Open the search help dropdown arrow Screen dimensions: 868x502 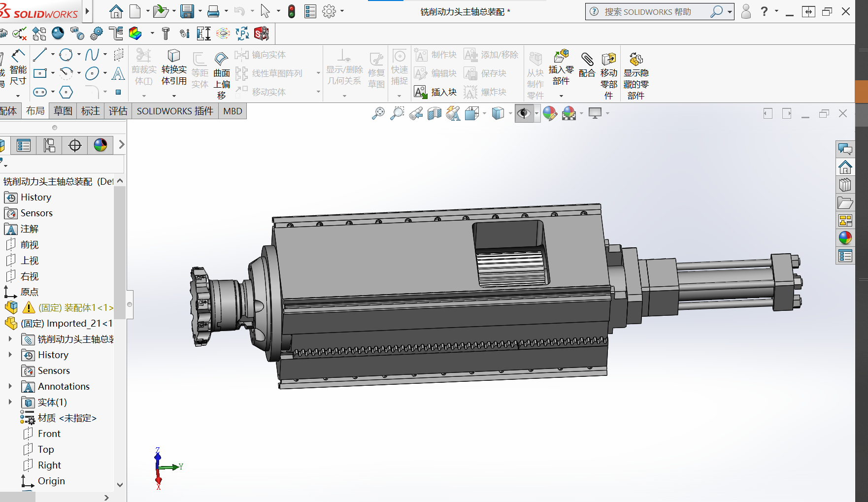click(x=730, y=12)
